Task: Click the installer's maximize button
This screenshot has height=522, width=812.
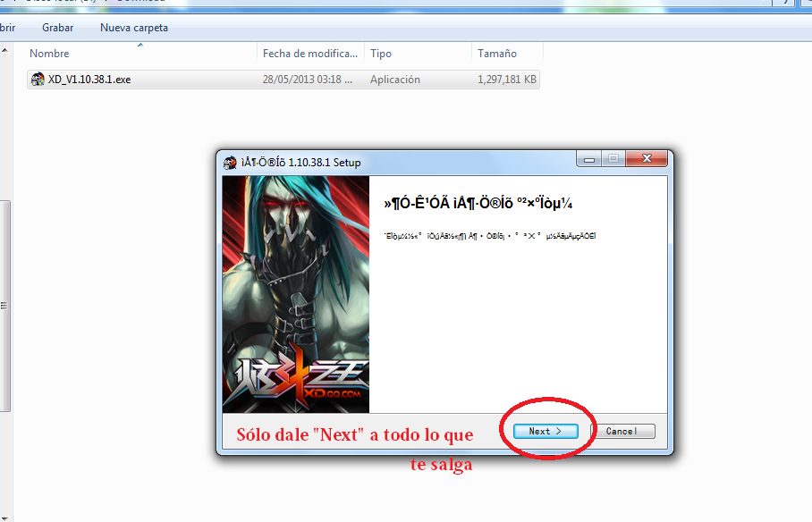Action: click(613, 160)
